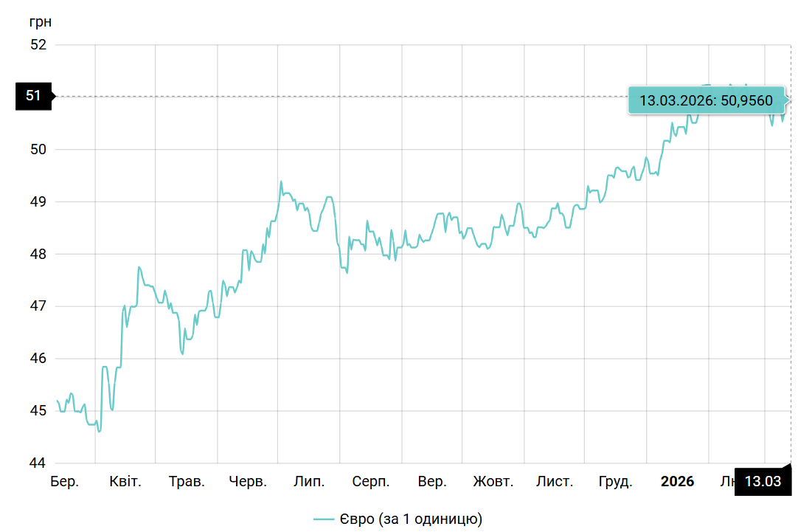Select the Жовт. month axis label

(x=493, y=482)
